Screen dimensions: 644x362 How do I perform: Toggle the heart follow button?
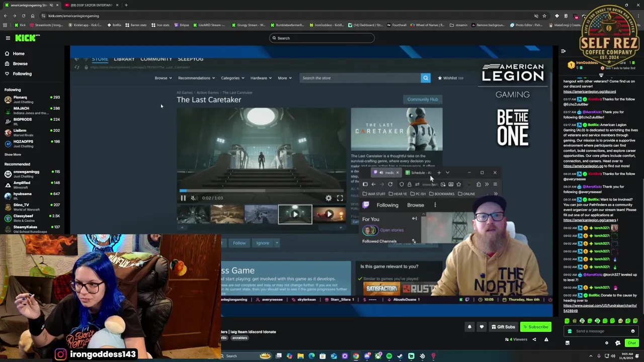[x=481, y=327]
